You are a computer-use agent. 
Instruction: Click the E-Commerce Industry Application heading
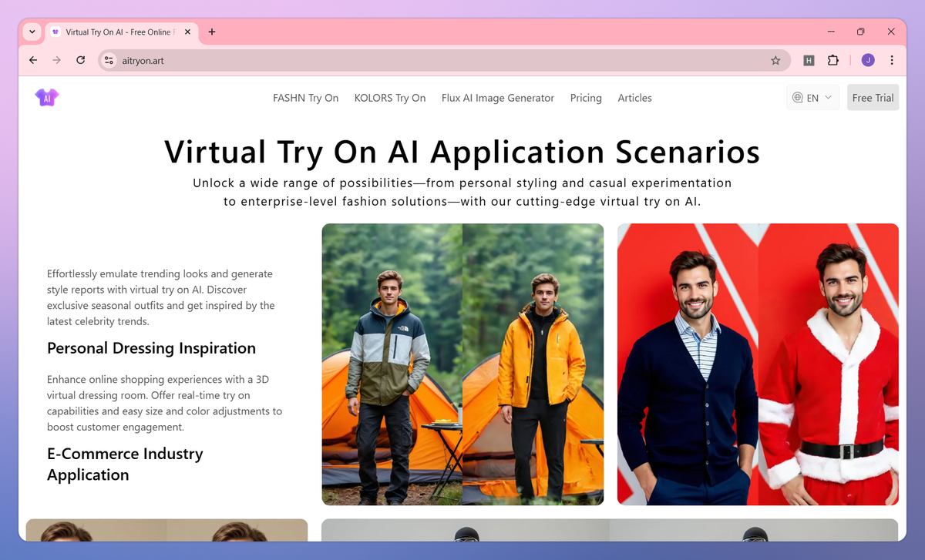pyautogui.click(x=125, y=464)
